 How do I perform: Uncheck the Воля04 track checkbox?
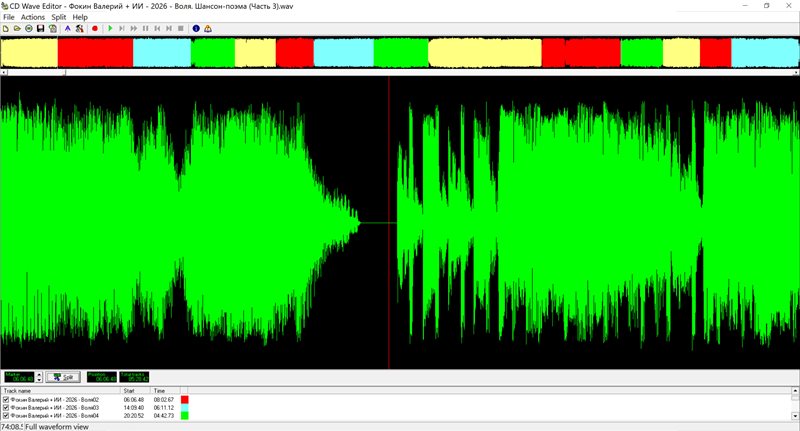[x=6, y=415]
